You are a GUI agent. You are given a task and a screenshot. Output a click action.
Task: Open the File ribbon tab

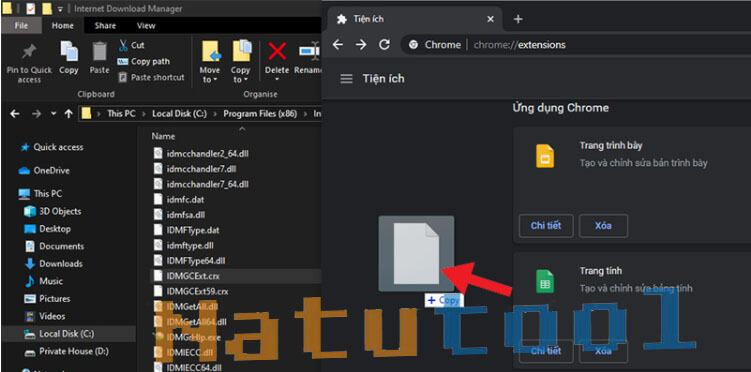(22, 26)
